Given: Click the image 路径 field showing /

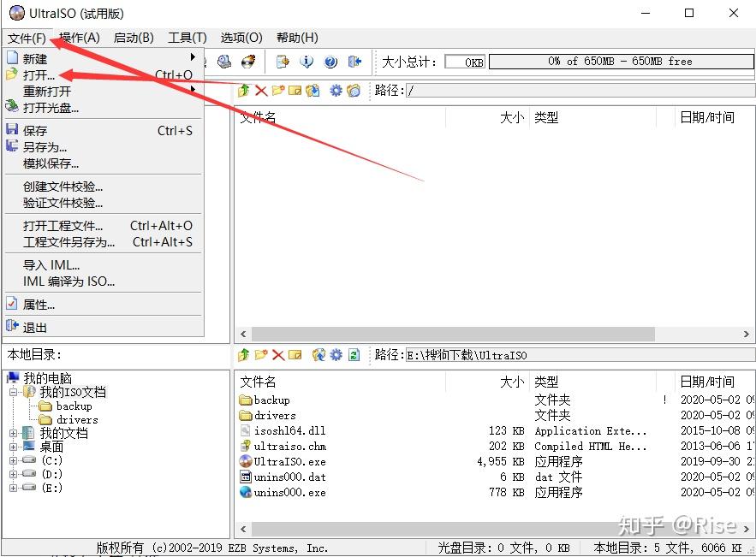Looking at the screenshot, I should (580, 90).
